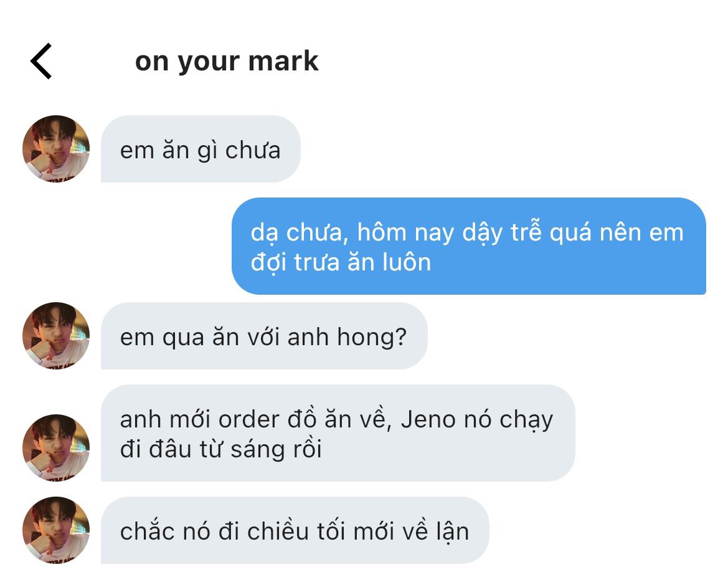728x572 pixels.
Task: Go back using the left chevron arrow
Action: tap(41, 61)
